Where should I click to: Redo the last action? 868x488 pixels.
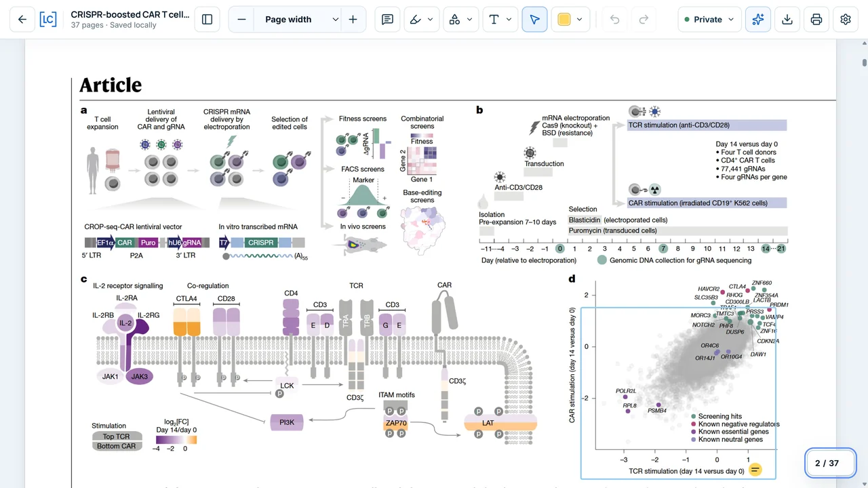[x=644, y=20]
